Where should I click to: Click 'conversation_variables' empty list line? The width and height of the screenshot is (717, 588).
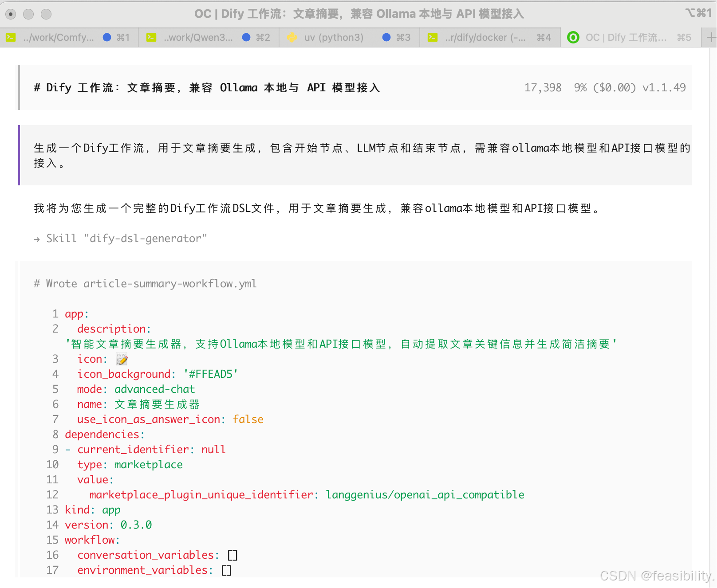pyautogui.click(x=158, y=555)
